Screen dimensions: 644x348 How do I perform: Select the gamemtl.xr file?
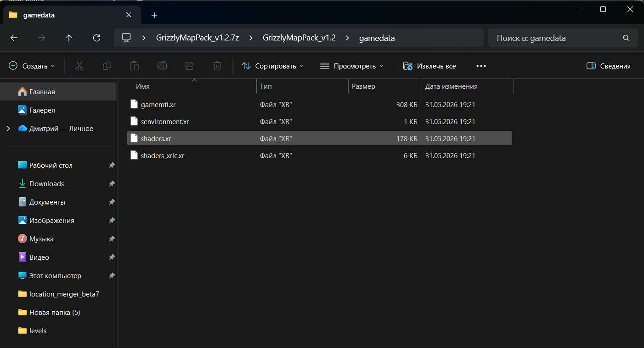coord(319,105)
